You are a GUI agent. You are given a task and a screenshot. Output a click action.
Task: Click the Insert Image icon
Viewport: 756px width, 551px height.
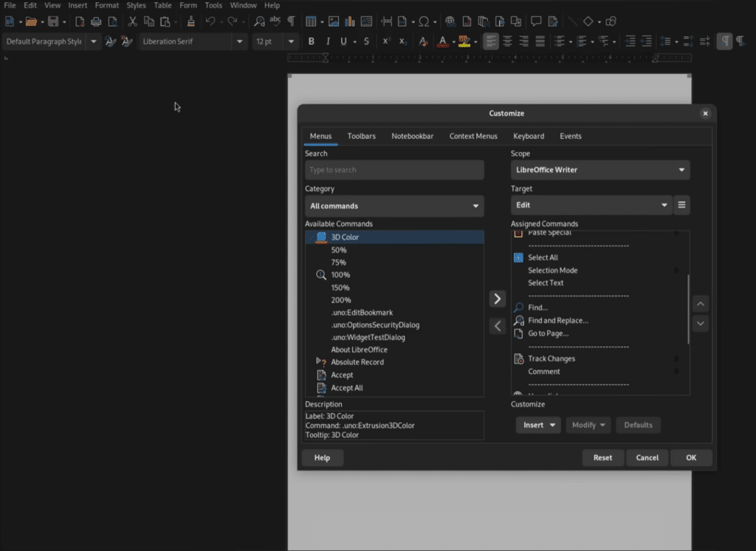pos(334,21)
